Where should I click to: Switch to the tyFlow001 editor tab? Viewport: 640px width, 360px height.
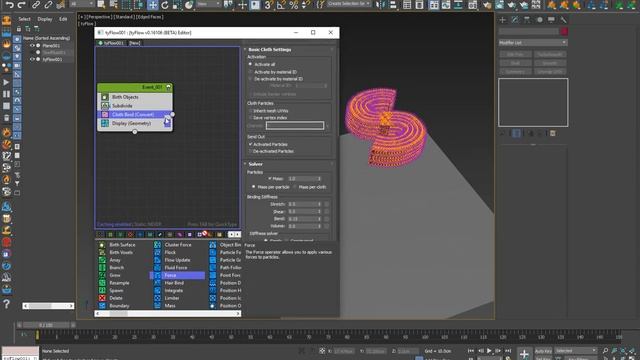(111, 43)
